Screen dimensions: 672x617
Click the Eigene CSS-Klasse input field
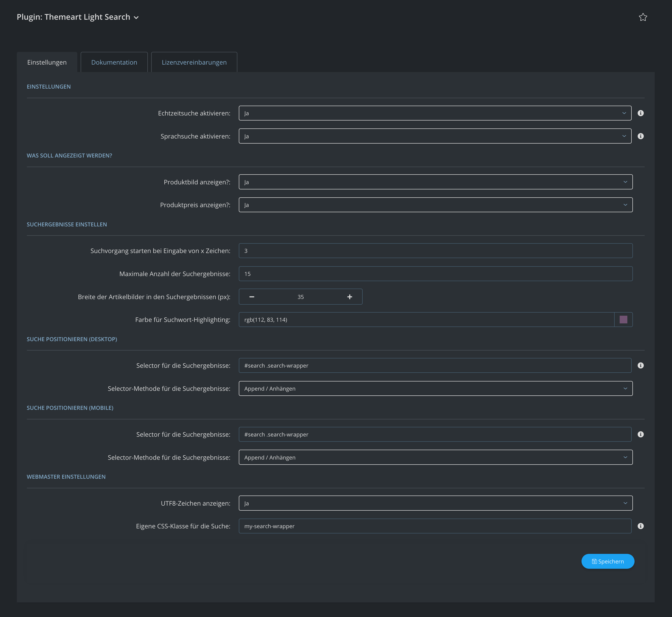coord(435,526)
